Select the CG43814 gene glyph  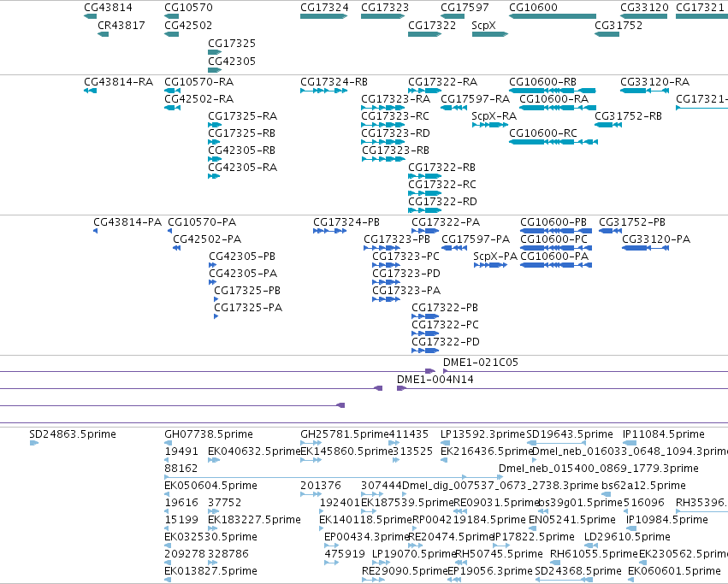click(90, 16)
